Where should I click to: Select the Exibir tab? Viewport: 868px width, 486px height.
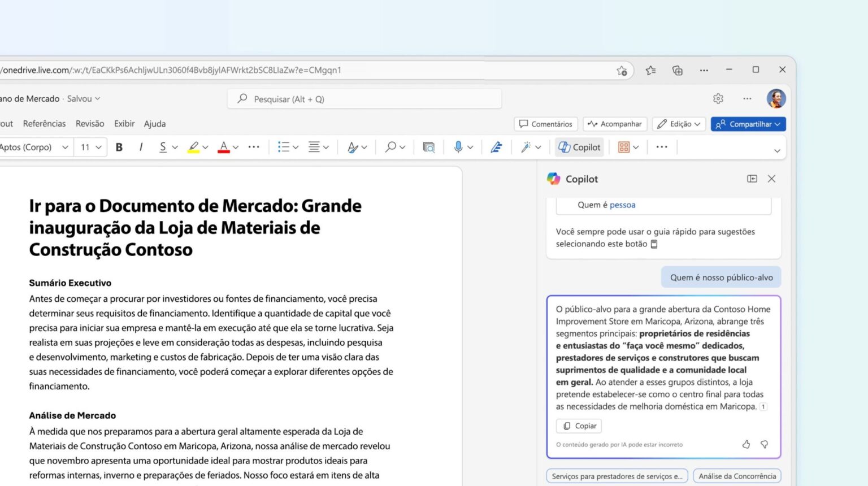[x=124, y=124]
